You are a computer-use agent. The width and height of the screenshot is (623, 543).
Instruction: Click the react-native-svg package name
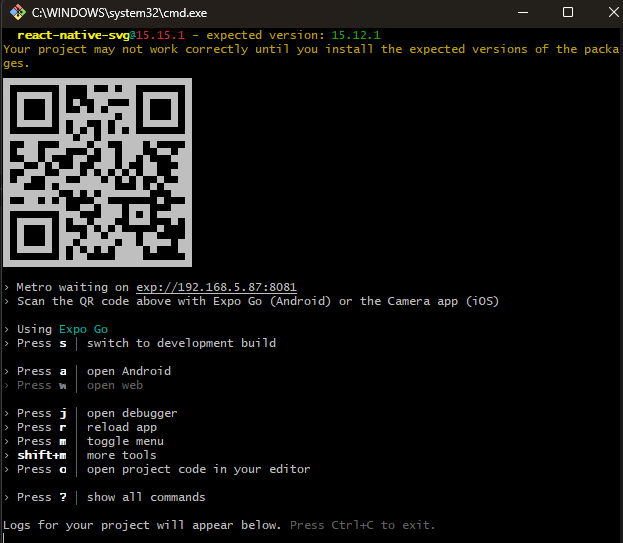(x=73, y=35)
